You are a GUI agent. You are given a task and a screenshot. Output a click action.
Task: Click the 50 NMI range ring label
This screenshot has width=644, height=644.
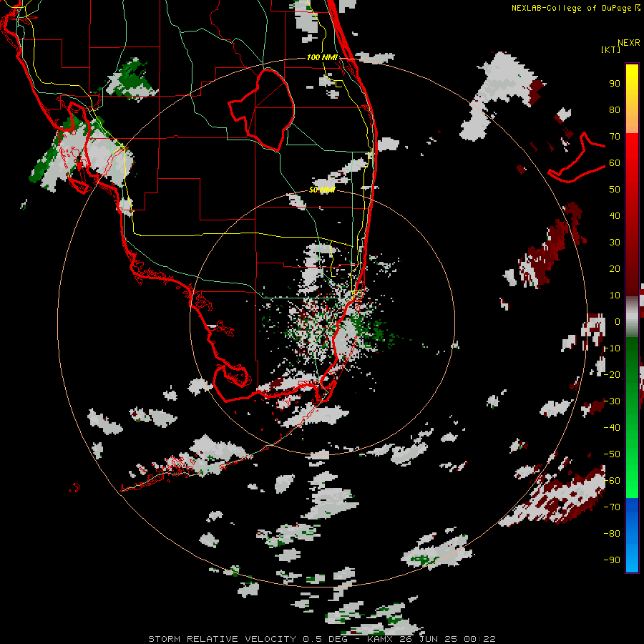(322, 190)
